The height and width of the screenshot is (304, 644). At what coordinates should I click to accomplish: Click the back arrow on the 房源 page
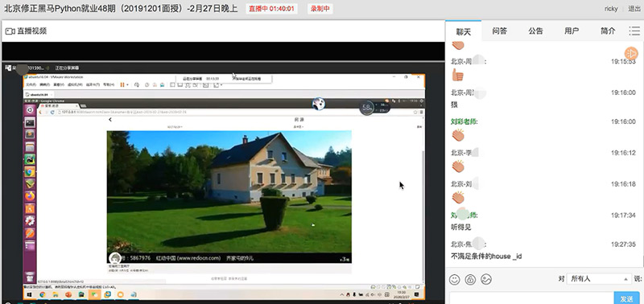point(110,120)
